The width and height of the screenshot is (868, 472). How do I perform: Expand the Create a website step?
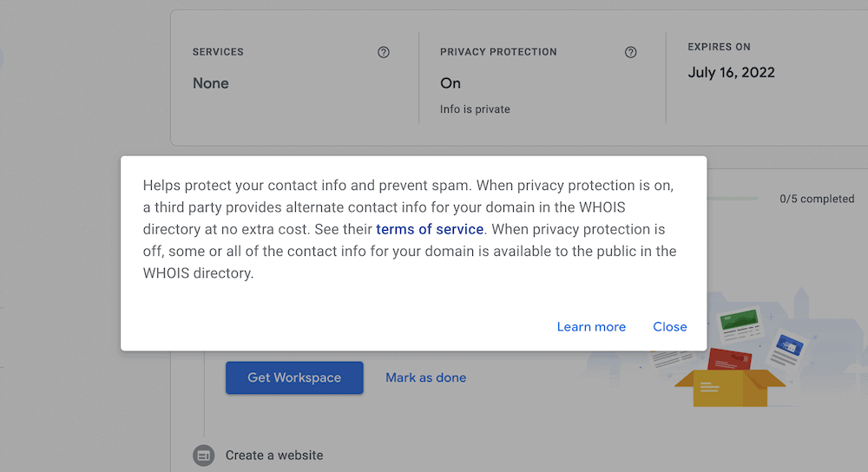[274, 455]
